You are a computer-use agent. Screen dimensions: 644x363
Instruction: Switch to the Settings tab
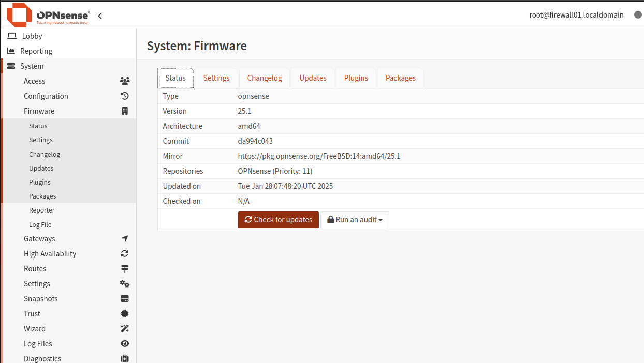[216, 78]
